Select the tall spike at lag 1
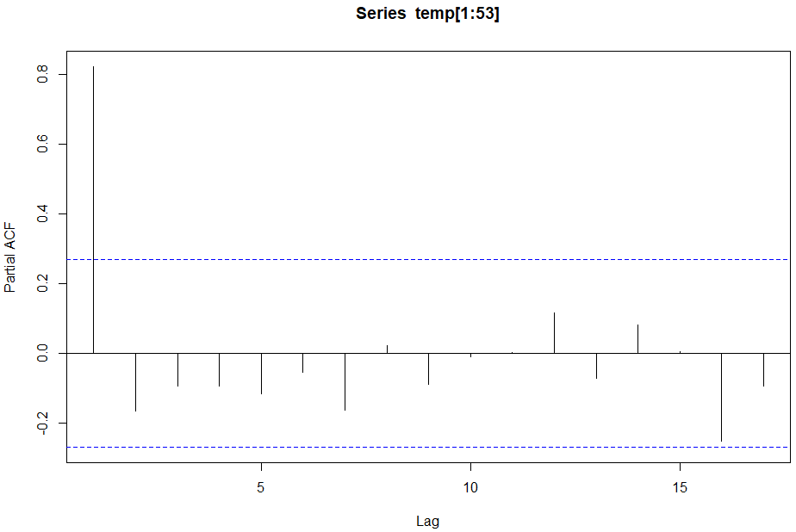 (x=93, y=207)
